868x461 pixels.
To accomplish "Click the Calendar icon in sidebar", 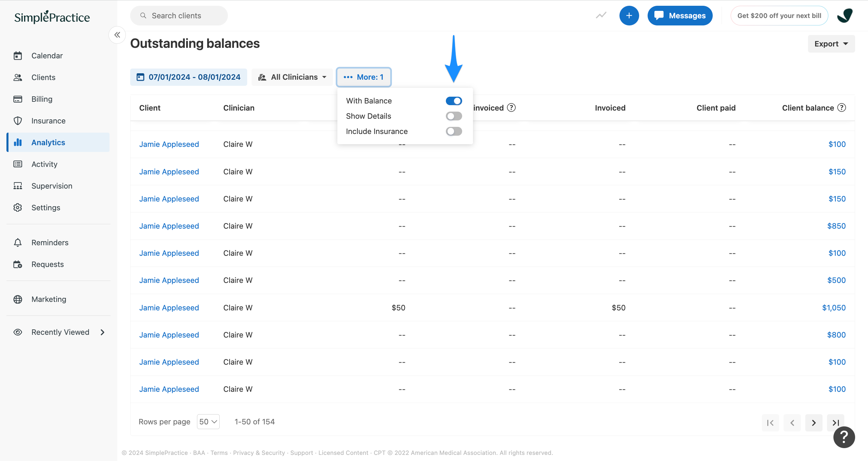I will coord(18,56).
